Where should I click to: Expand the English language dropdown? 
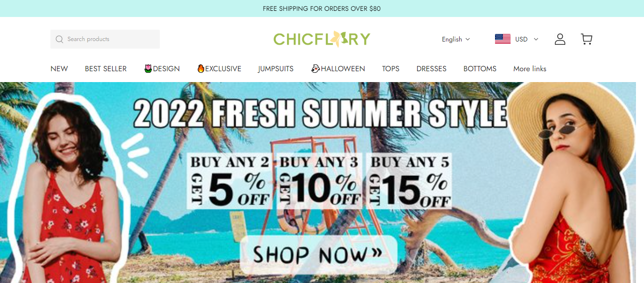click(x=456, y=39)
